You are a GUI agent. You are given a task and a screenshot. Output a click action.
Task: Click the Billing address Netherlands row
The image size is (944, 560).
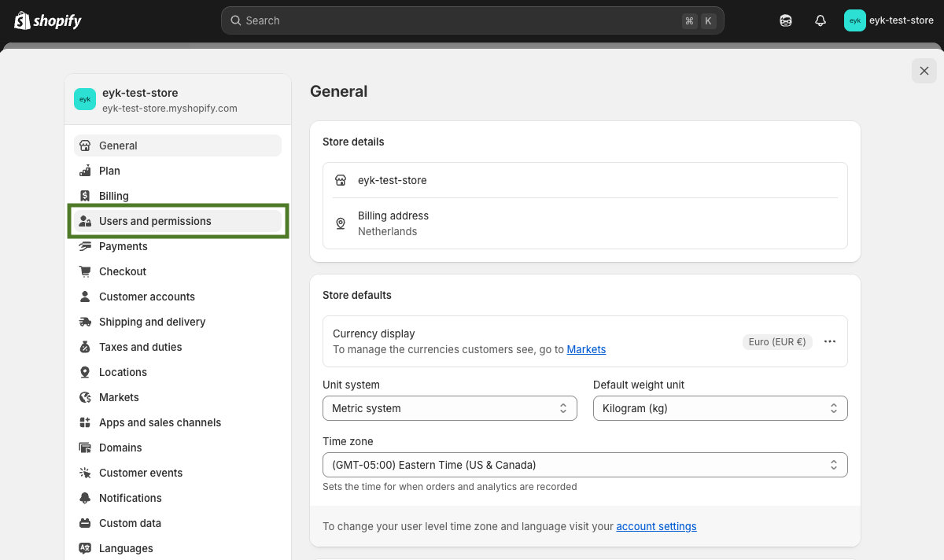pos(585,223)
